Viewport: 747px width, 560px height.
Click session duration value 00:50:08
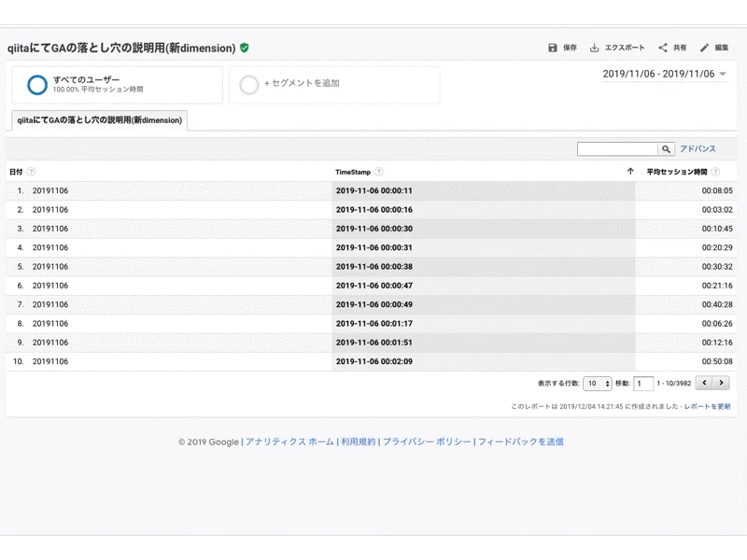717,361
